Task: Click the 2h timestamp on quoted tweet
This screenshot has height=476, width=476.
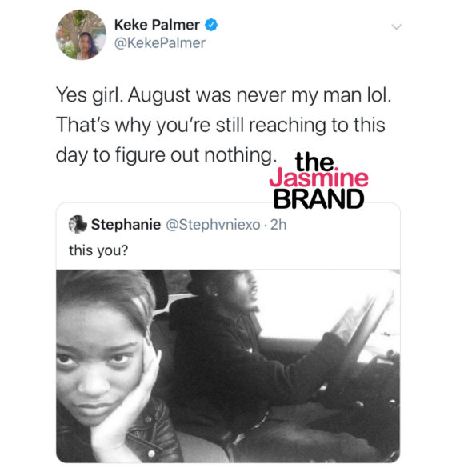Action: tap(278, 225)
